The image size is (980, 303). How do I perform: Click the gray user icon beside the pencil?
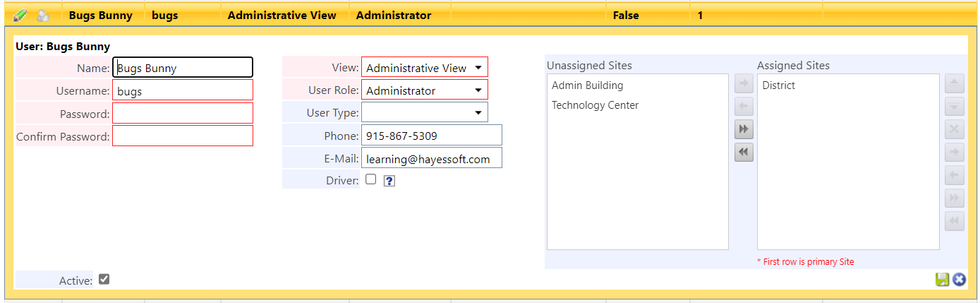coord(43,15)
